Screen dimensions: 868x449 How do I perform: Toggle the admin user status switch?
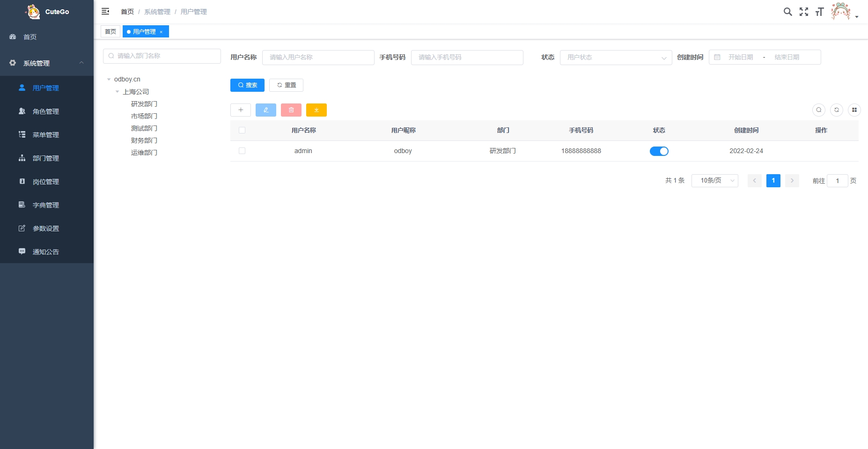point(659,151)
